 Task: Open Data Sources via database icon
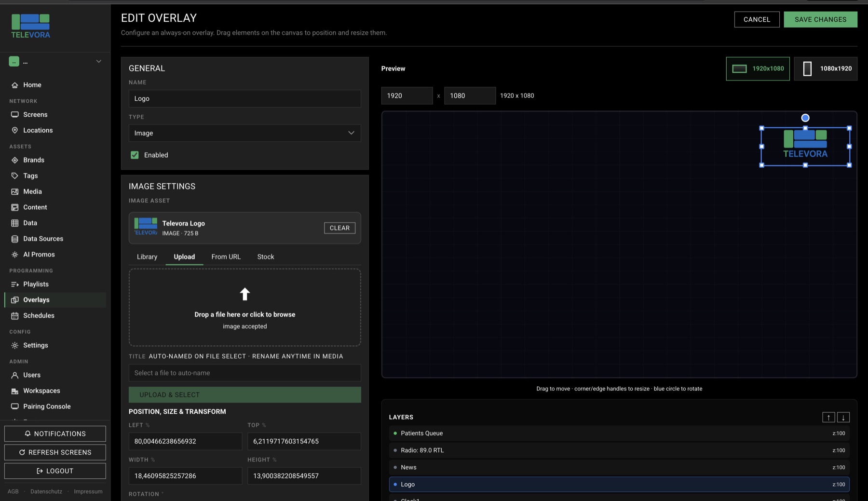pyautogui.click(x=15, y=239)
